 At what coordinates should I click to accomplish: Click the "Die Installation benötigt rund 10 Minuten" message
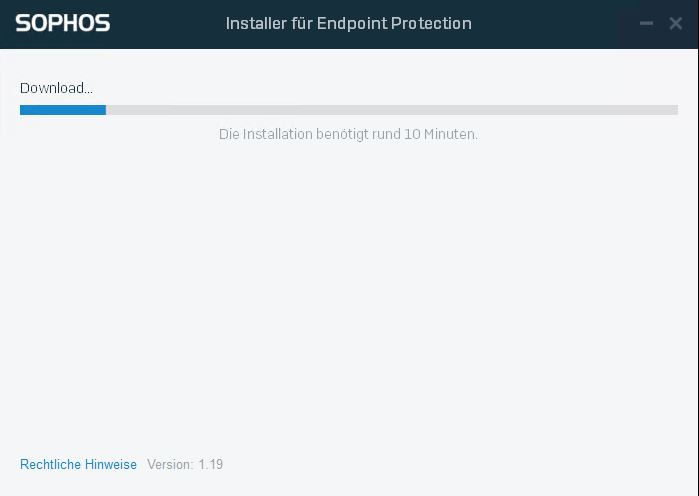coord(348,134)
